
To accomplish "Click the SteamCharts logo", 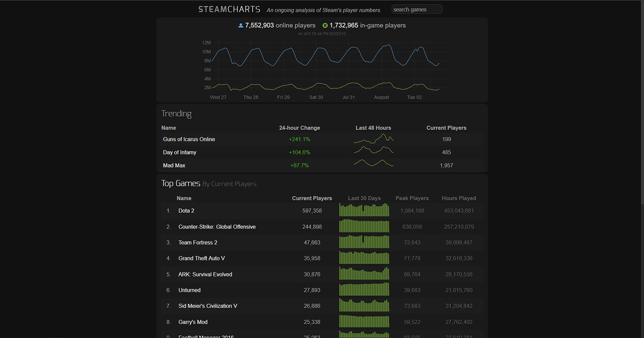I will (x=229, y=8).
